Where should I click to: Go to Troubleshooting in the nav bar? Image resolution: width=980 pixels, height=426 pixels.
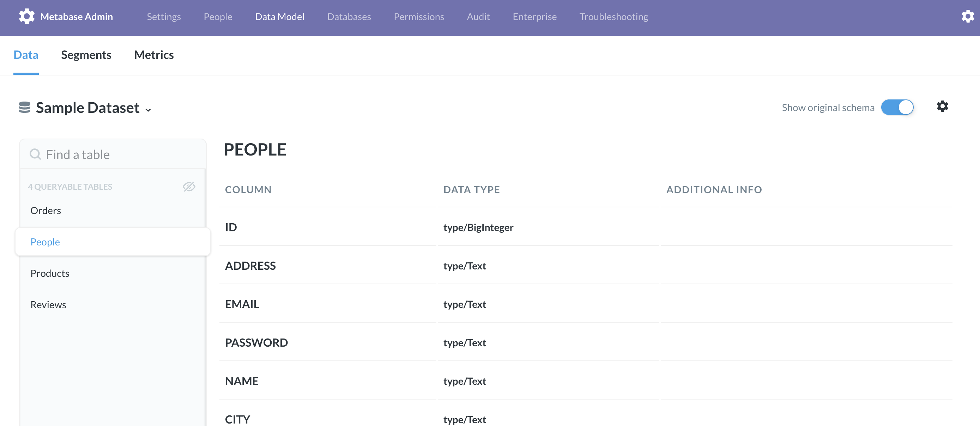613,17
